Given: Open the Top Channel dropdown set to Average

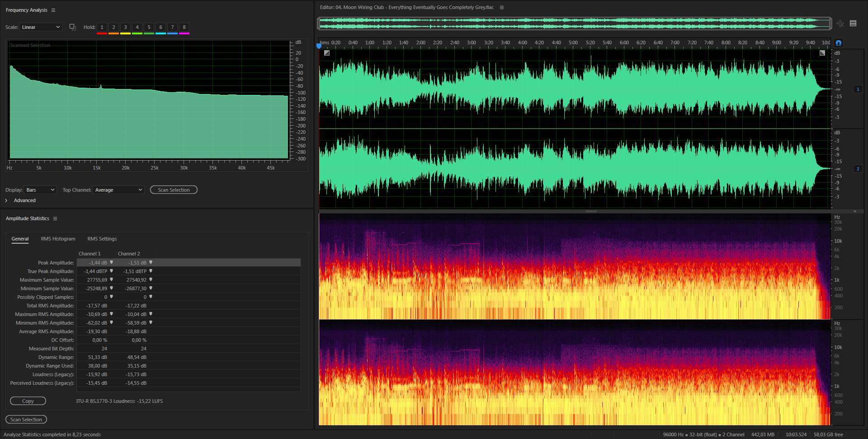Looking at the screenshot, I should [x=118, y=190].
